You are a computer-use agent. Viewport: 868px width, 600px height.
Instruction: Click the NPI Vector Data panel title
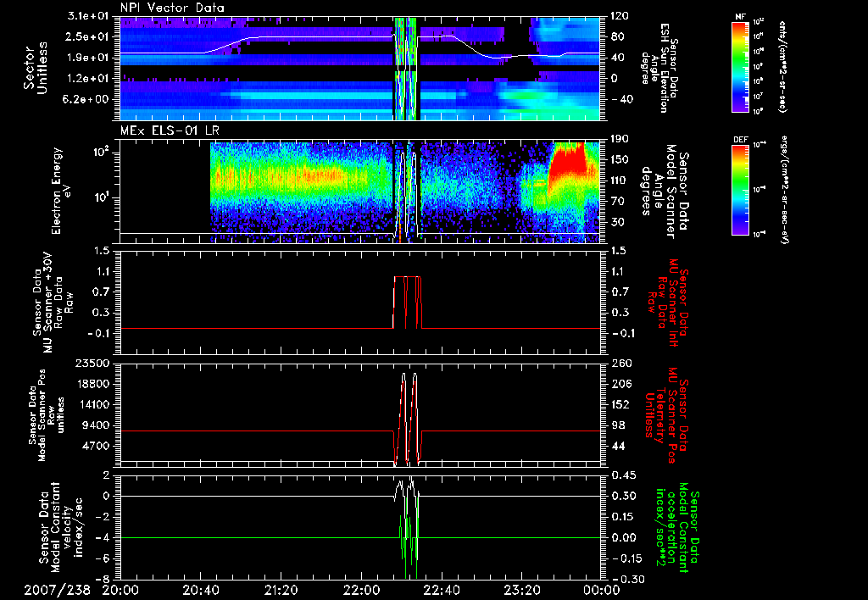(172, 8)
